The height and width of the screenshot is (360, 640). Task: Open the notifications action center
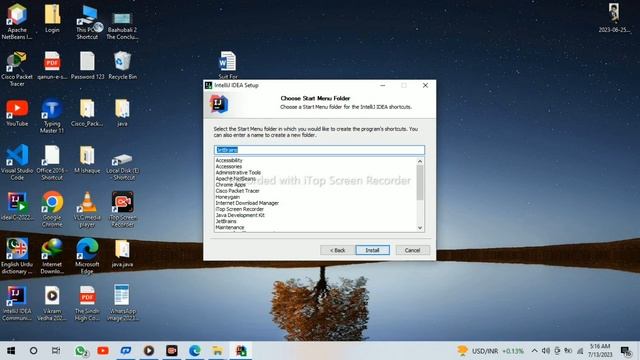(626, 351)
